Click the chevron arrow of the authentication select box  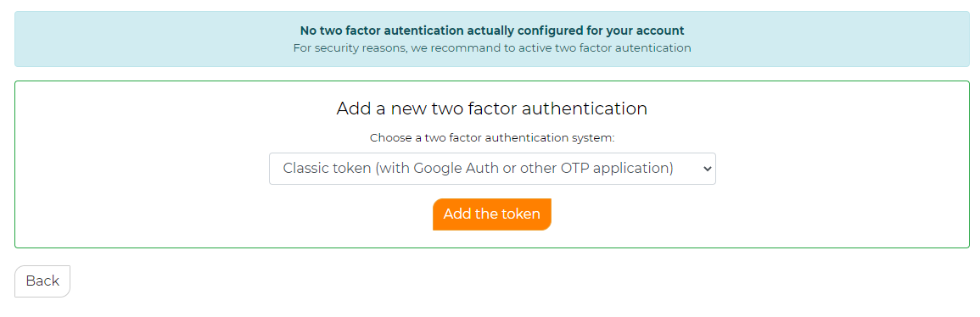pos(708,170)
